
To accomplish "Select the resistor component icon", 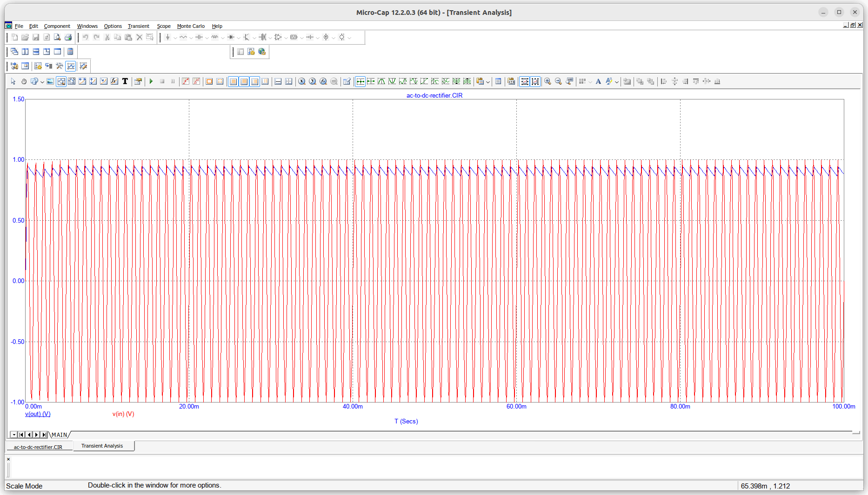I will 183,37.
